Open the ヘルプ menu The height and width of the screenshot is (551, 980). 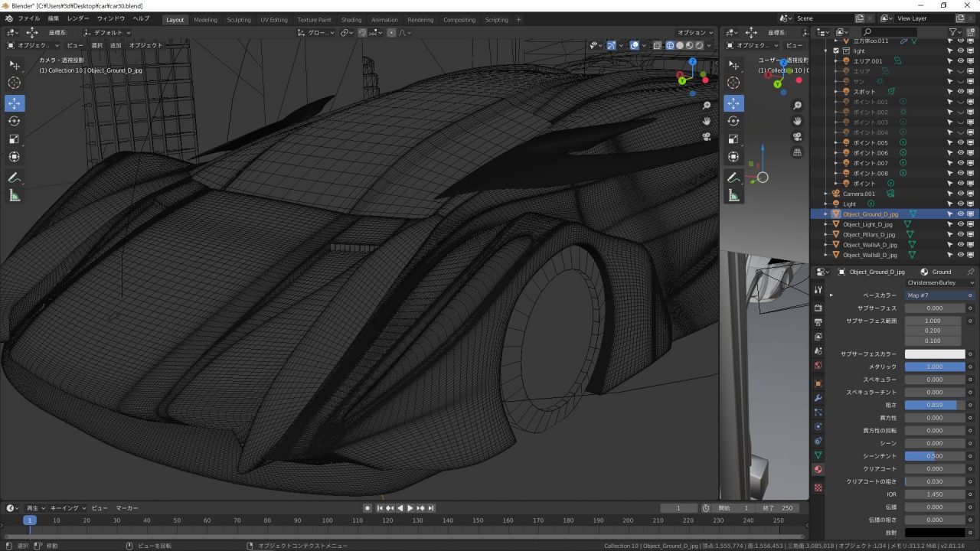coord(141,19)
